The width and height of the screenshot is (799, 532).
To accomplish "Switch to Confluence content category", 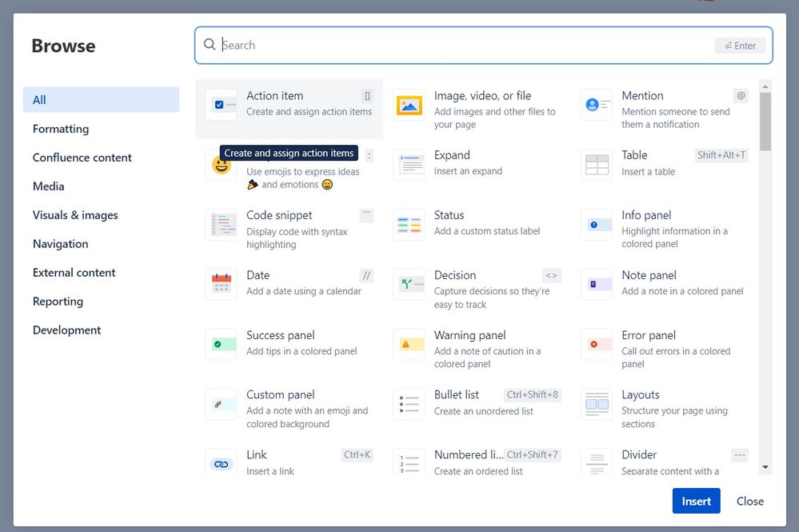I will pyautogui.click(x=82, y=158).
